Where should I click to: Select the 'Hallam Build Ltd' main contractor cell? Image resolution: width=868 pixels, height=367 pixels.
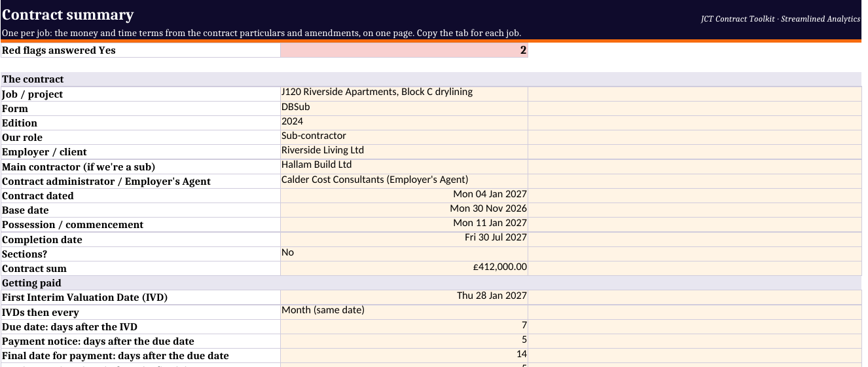tap(404, 166)
